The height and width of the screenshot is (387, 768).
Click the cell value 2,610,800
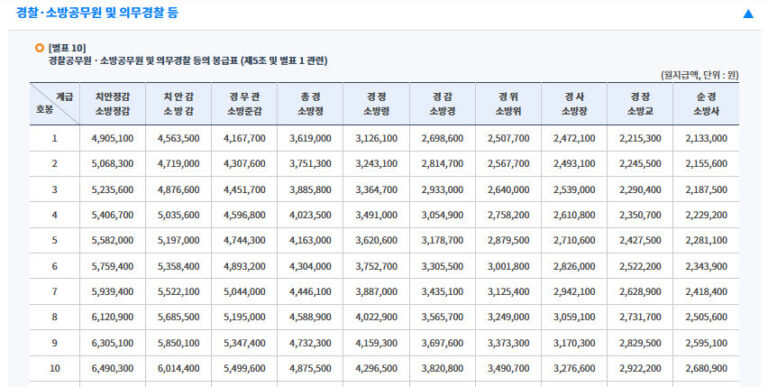pos(574,215)
